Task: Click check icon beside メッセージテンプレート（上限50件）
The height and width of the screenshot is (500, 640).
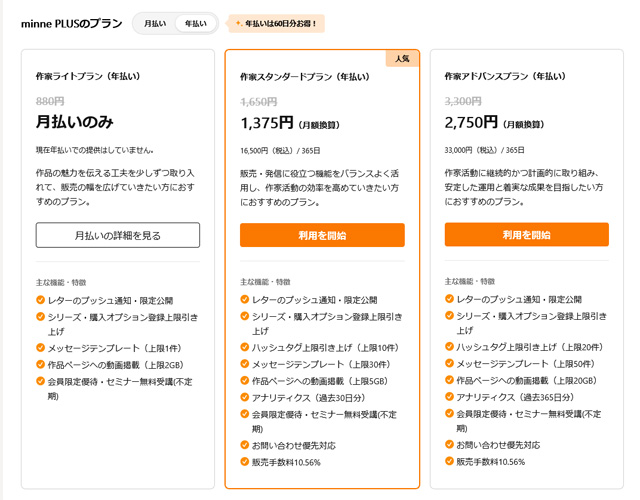Action: 449,364
